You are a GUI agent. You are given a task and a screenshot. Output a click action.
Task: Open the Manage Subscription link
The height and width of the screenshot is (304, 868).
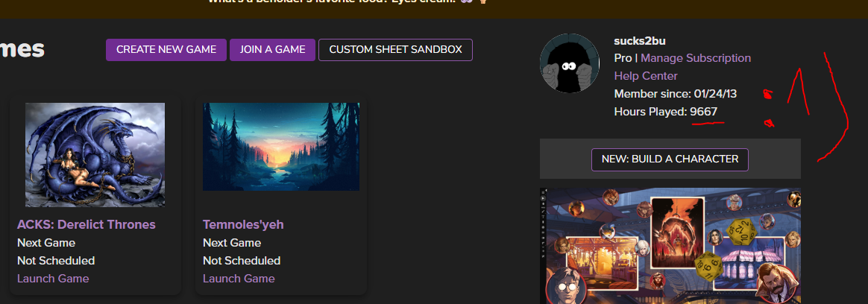[x=696, y=58]
